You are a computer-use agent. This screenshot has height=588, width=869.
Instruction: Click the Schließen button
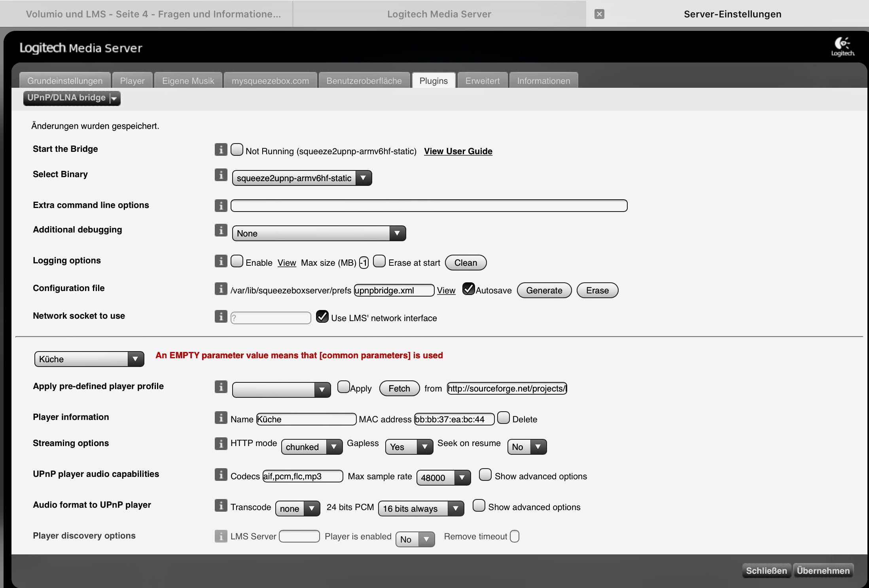[766, 571]
